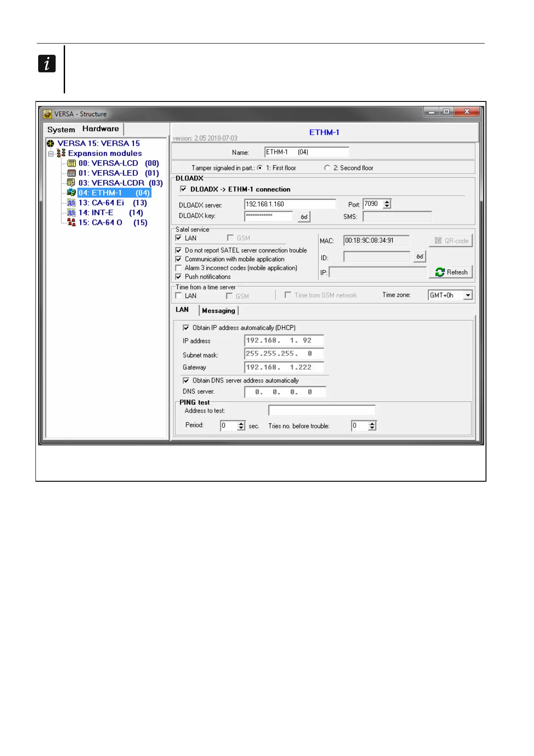
Task: Click the Tries no. before trouble spinner
Action: pyautogui.click(x=372, y=426)
